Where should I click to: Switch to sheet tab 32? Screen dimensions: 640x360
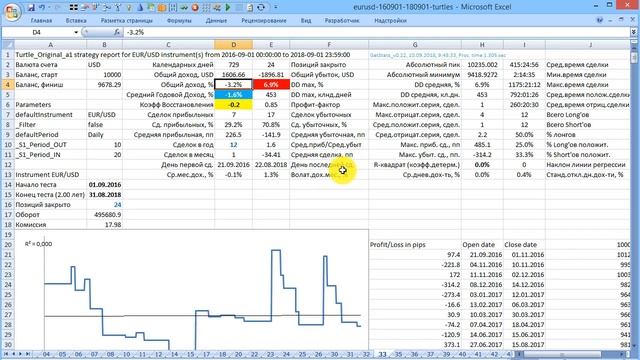pos(366,354)
